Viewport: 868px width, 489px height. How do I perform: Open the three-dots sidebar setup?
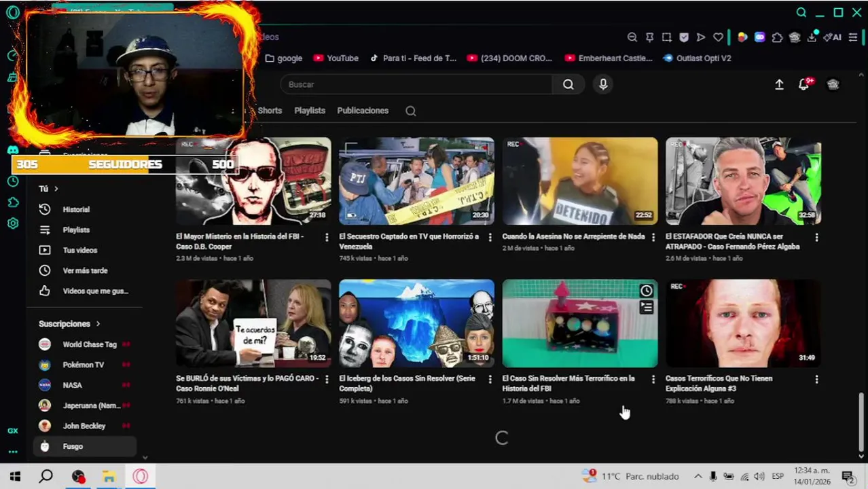point(12,452)
